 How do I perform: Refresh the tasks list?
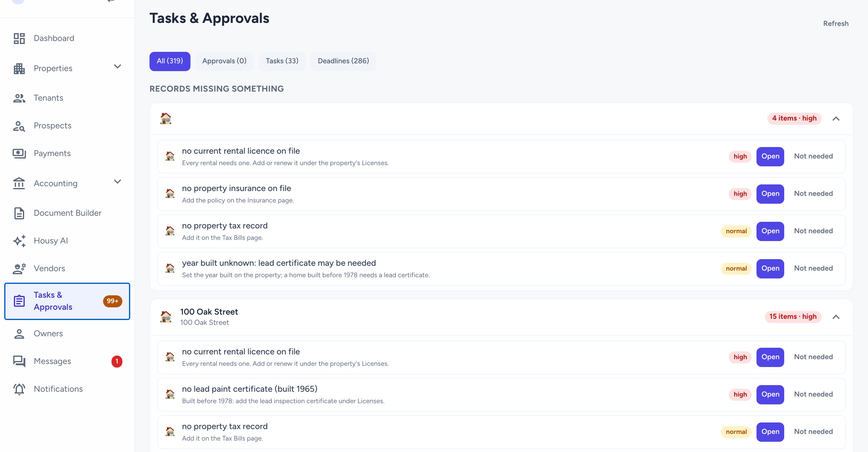pos(836,24)
